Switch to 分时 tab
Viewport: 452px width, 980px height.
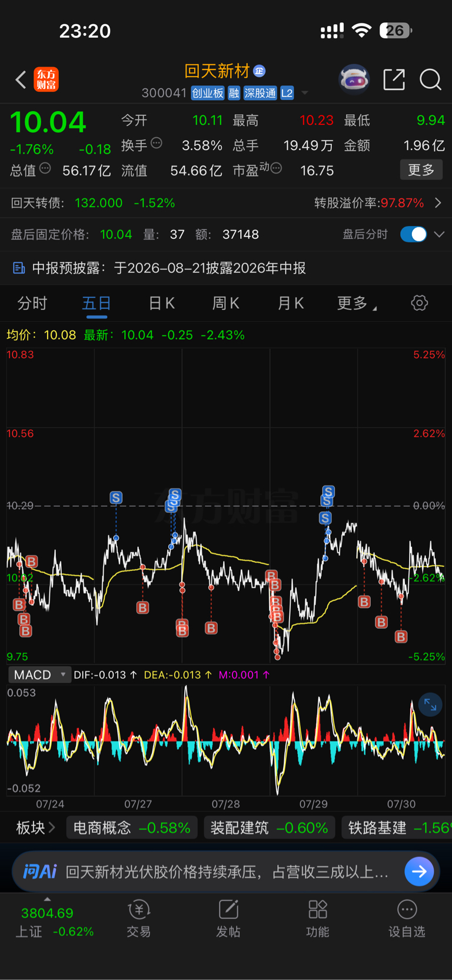click(x=32, y=303)
